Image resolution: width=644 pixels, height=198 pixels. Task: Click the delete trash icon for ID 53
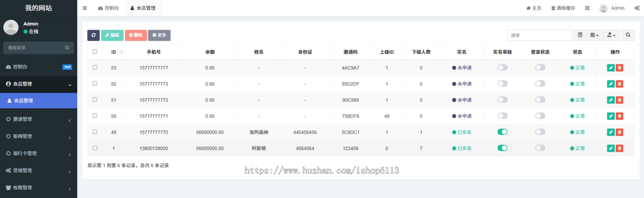[x=619, y=68]
